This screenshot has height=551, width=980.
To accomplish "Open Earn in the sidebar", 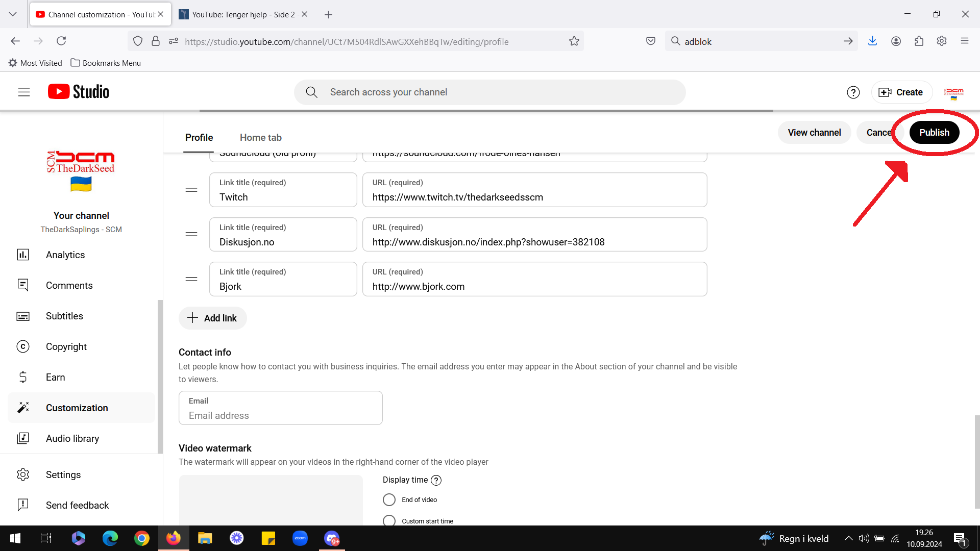I will pos(81,377).
